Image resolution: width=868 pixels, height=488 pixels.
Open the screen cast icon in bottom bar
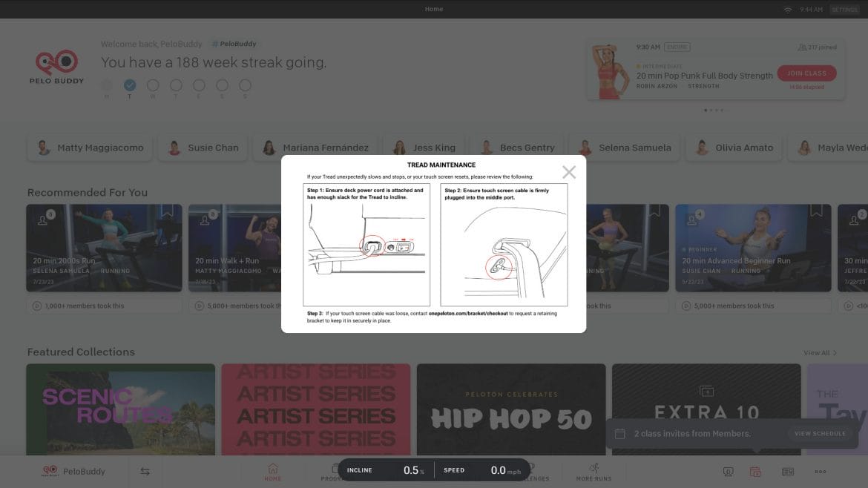coord(728,472)
